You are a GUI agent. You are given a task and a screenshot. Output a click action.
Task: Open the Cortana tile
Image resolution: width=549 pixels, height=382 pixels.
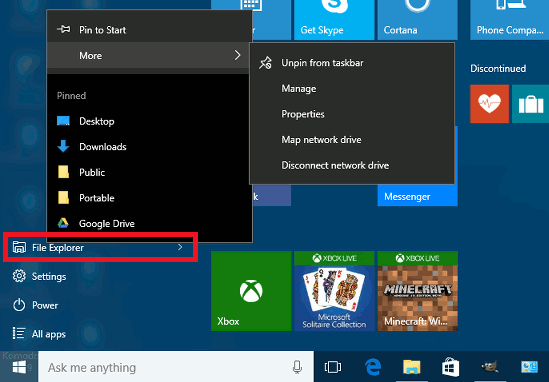[417, 20]
